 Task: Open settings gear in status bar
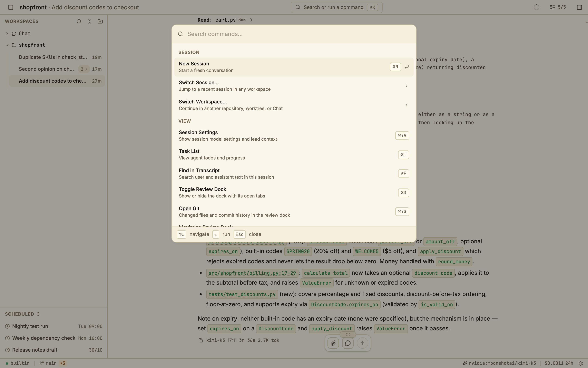tap(580, 363)
